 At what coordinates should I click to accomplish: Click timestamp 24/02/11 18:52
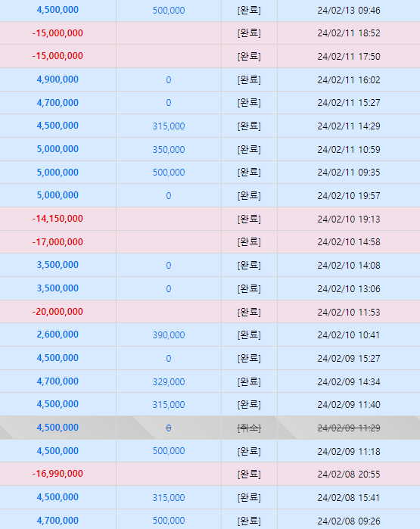pos(349,33)
